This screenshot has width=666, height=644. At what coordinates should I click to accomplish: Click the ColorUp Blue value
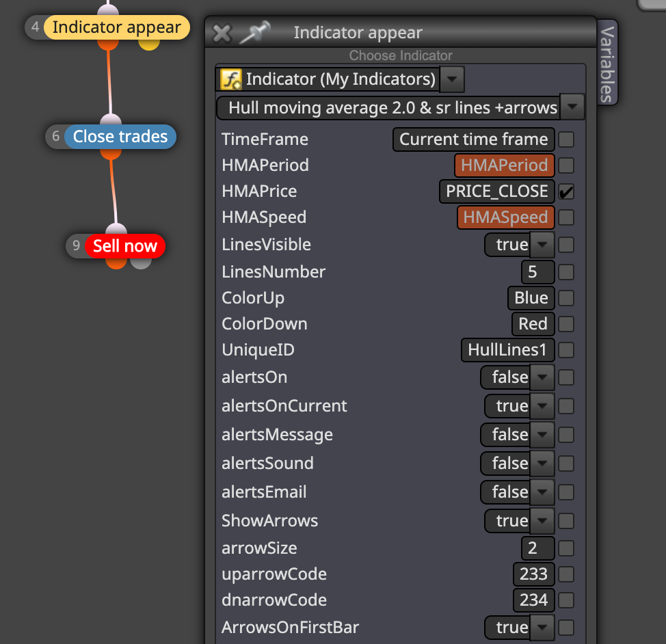pos(531,298)
